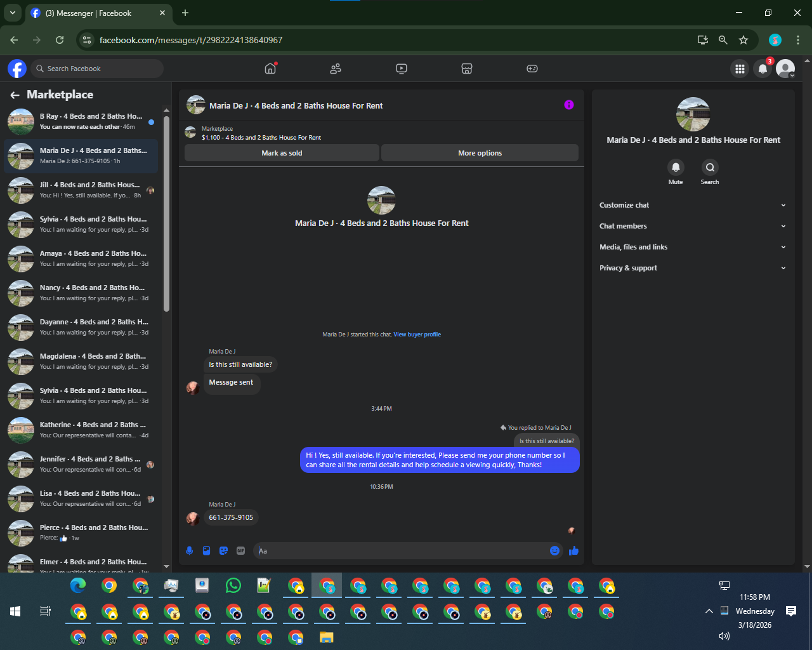Expand Privacy & support section
812x650 pixels.
coord(693,268)
